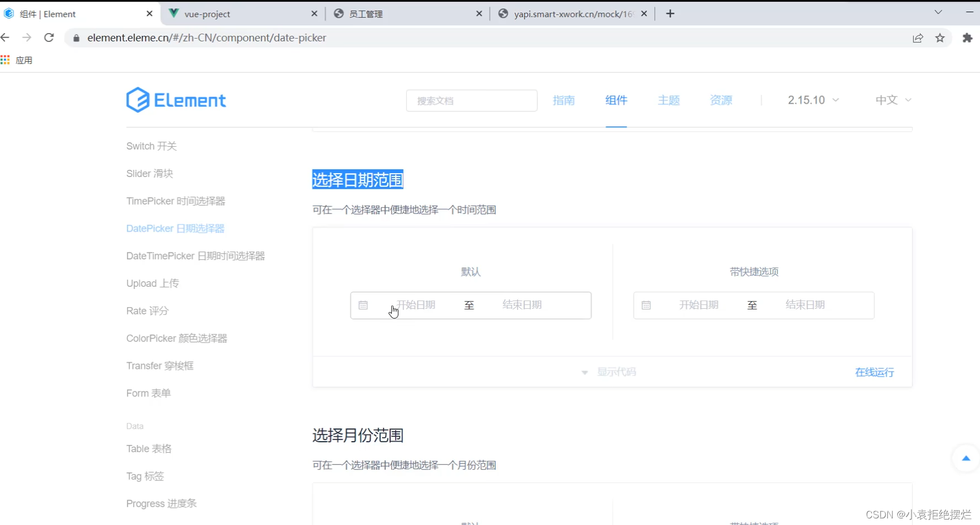Click 在线运行 link
The image size is (980, 525).
875,372
